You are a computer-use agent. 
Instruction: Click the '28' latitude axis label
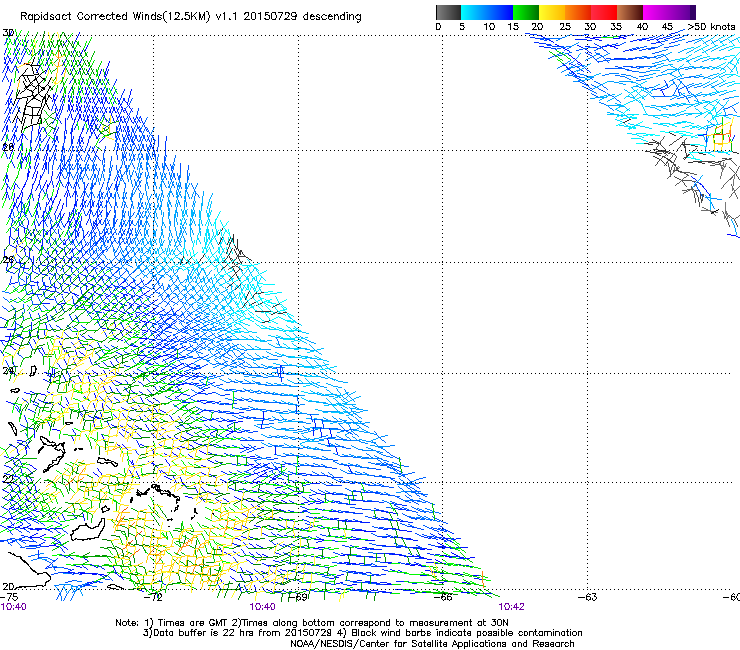(x=8, y=147)
